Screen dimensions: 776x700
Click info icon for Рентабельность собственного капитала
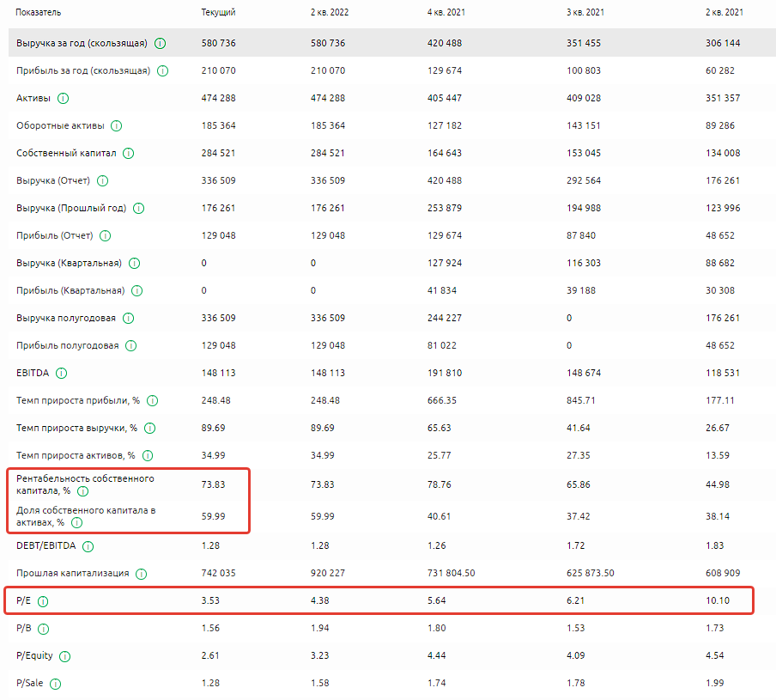pos(82,491)
